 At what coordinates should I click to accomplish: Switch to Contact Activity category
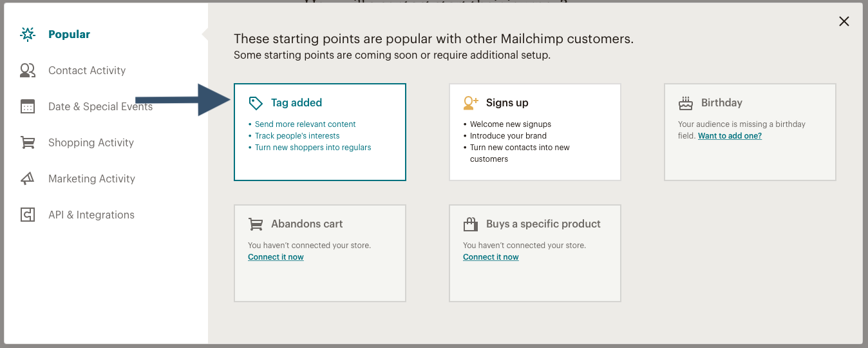coord(87,70)
